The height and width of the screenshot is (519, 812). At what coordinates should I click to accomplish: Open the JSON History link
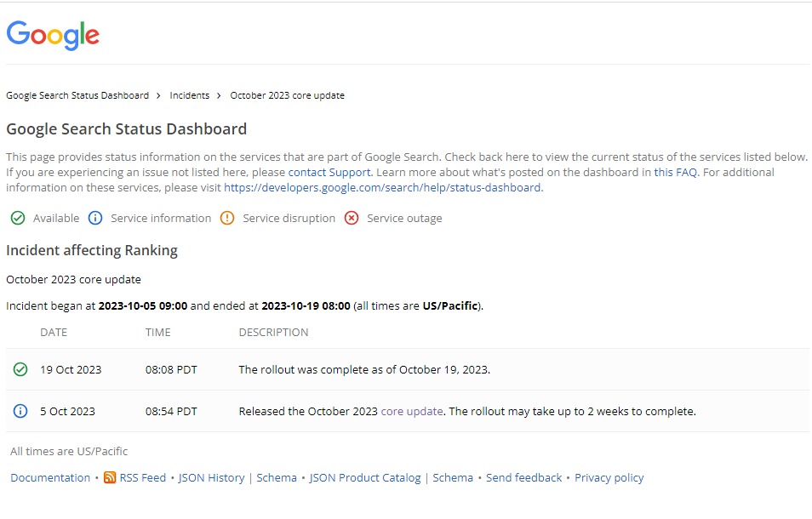click(x=211, y=477)
